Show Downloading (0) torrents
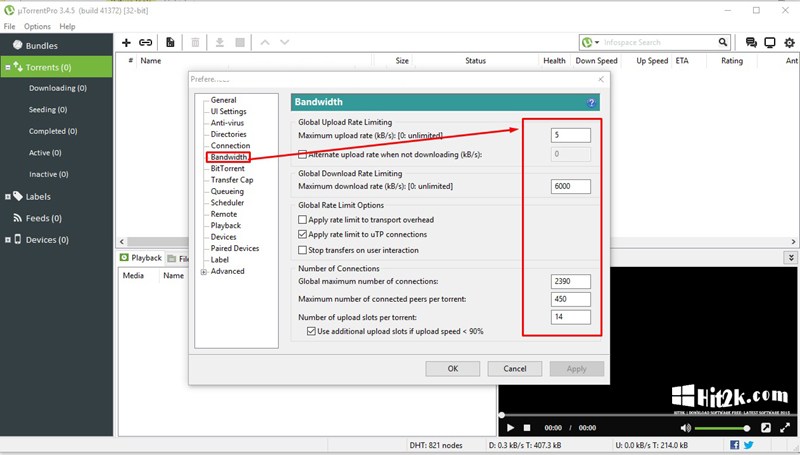The height and width of the screenshot is (455, 800). point(58,88)
